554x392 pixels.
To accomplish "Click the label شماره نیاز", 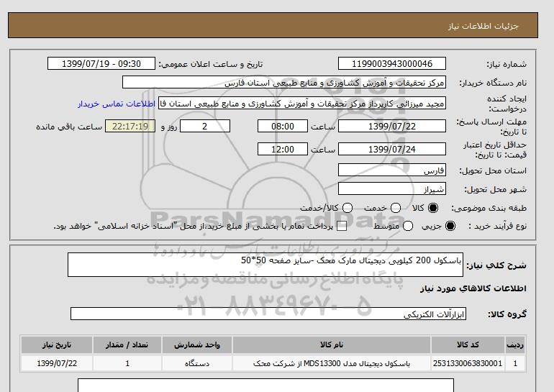I will coord(507,64).
